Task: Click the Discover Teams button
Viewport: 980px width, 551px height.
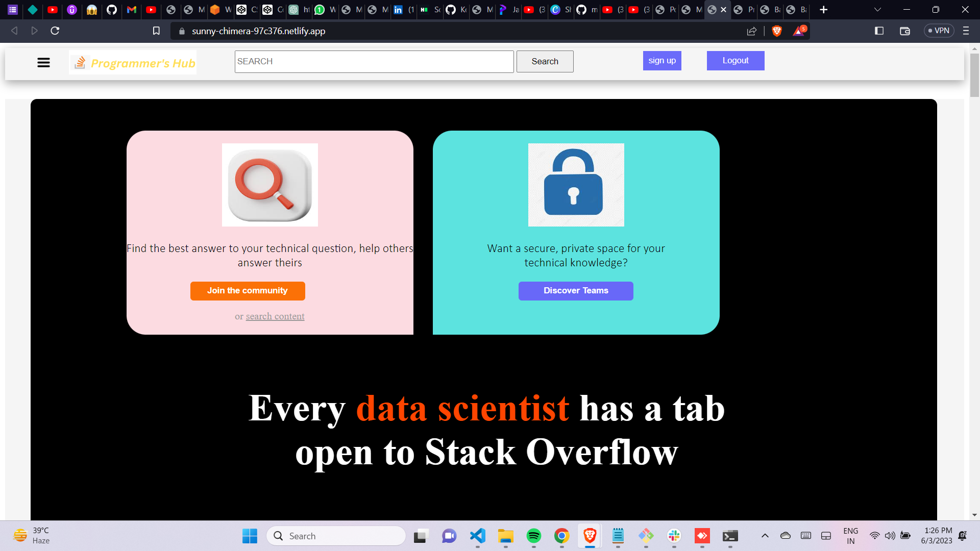Action: click(x=576, y=291)
